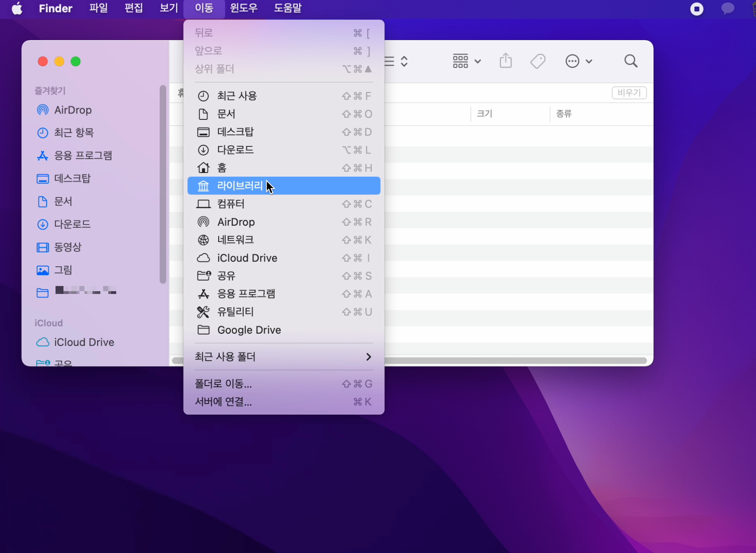Click the green zoom window button
This screenshot has height=553, width=756.
coord(75,61)
